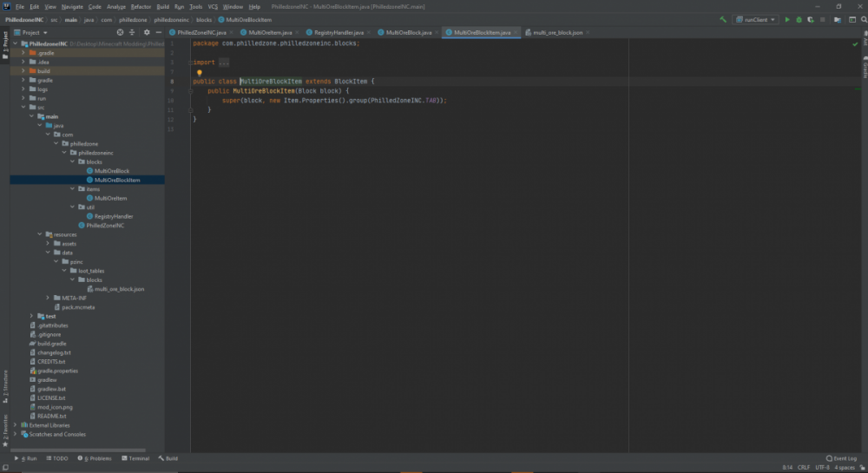The width and height of the screenshot is (868, 473).
Task: Collapse all icon in Project panel header
Action: 132,33
